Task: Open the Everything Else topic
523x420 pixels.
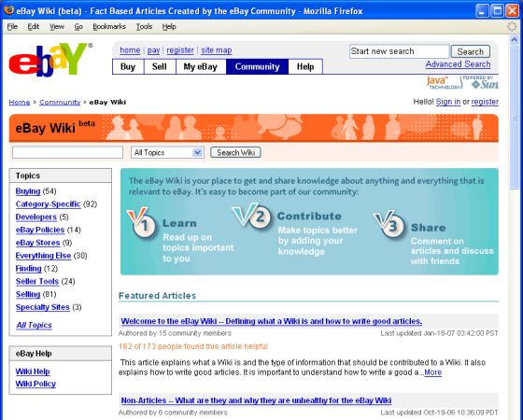Action: click(x=43, y=256)
